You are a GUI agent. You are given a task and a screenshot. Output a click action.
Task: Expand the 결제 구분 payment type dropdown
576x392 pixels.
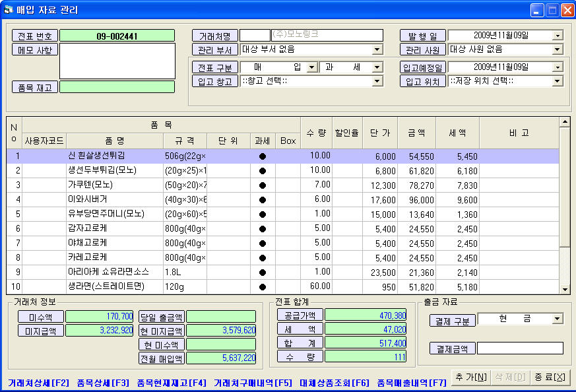pyautogui.click(x=558, y=319)
